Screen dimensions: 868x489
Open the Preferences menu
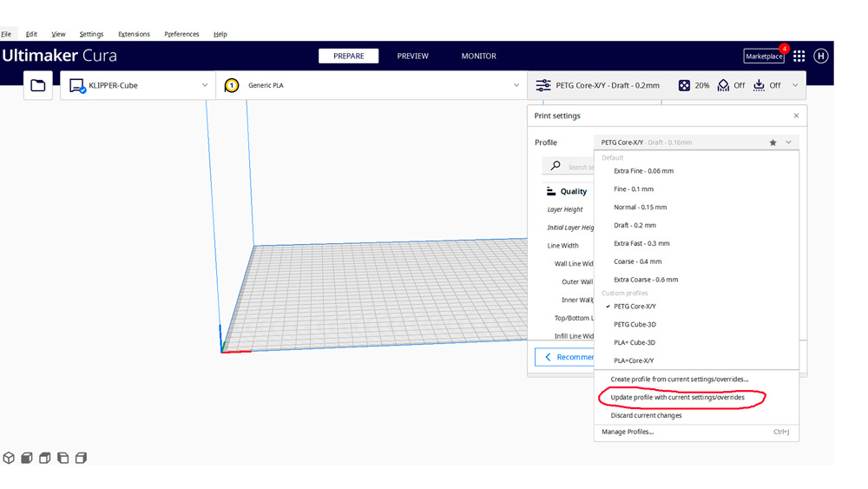pyautogui.click(x=181, y=34)
